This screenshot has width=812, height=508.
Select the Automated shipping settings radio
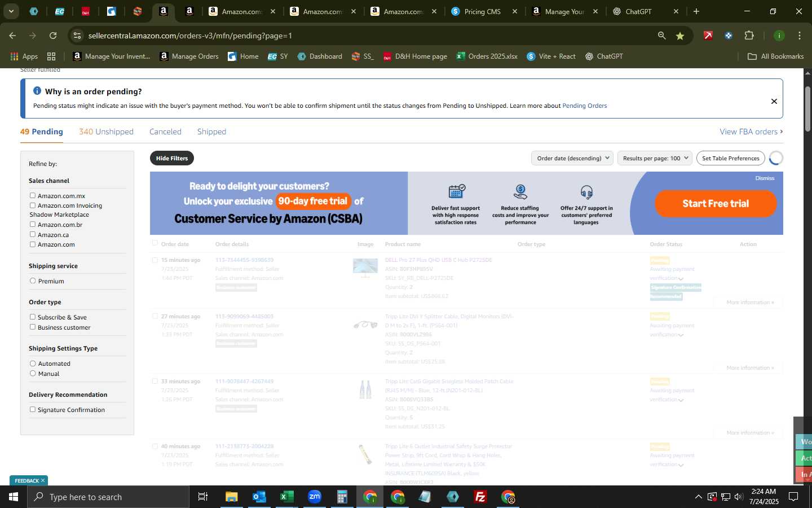coord(33,364)
